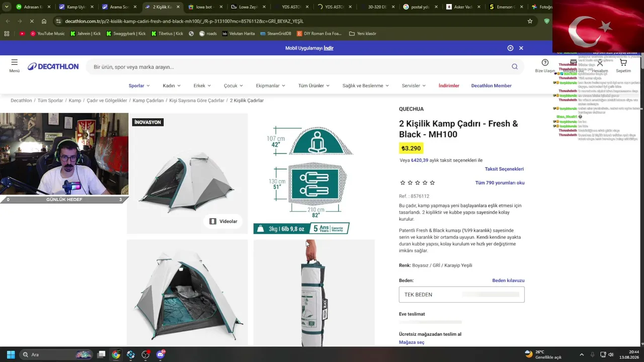This screenshot has width=644, height=362.
Task: Close the Mobil Uygulamayı İndir banner
Action: click(x=521, y=48)
